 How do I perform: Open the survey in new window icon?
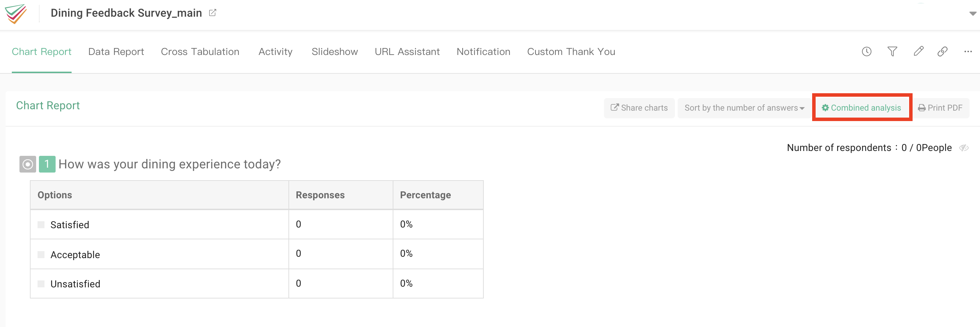click(212, 13)
